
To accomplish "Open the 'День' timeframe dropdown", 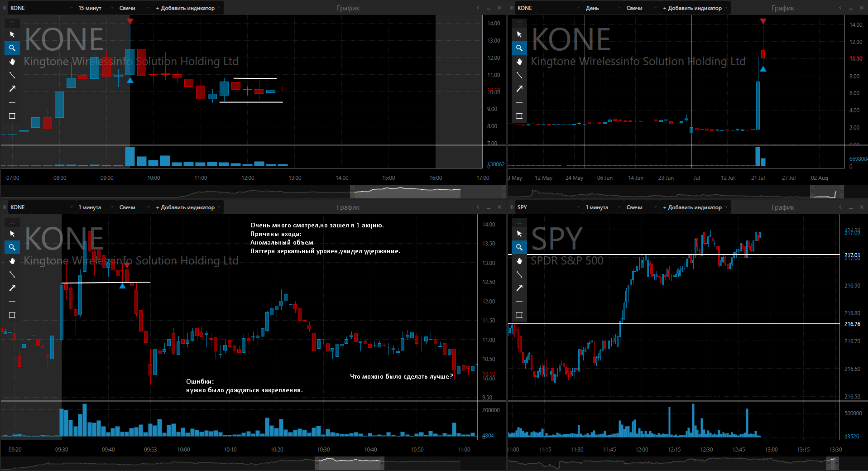I will tap(603, 8).
